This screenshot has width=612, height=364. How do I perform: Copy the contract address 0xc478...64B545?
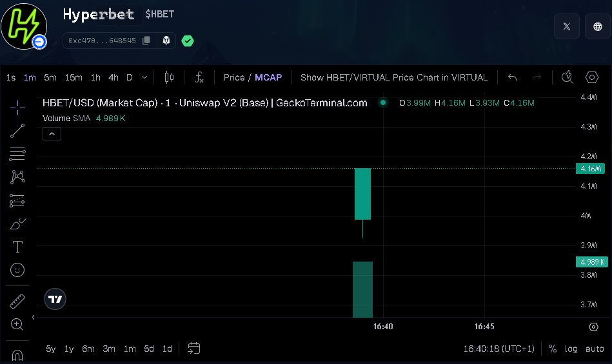coord(146,41)
